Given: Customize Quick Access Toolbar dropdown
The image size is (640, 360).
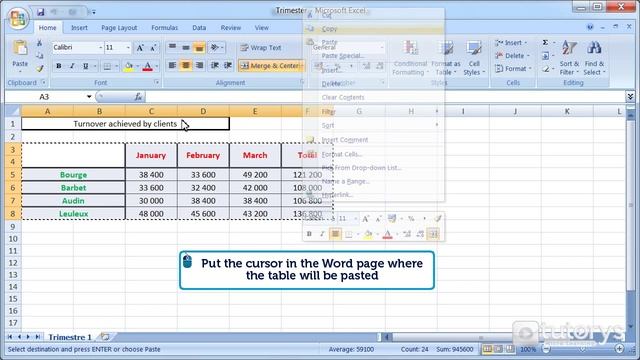Looking at the screenshot, I should coord(93,12).
